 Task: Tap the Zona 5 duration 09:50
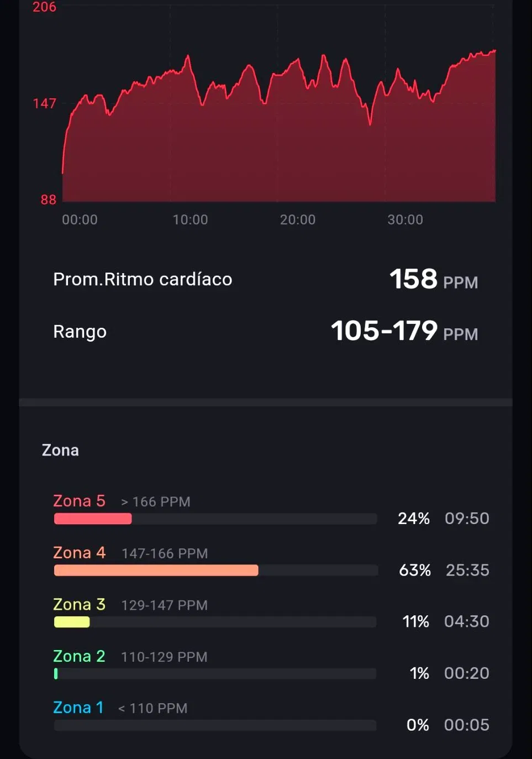click(467, 519)
